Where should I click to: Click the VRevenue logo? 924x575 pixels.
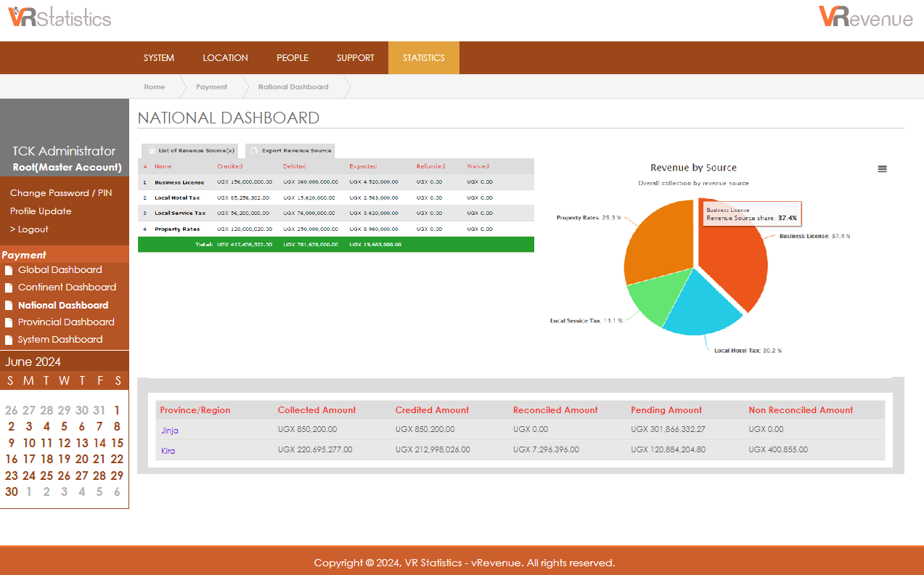865,17
